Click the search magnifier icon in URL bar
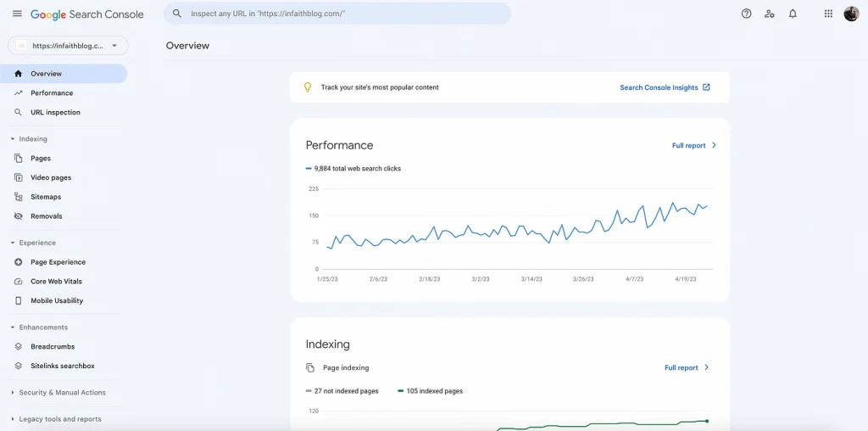The width and height of the screenshot is (868, 431). [x=177, y=14]
